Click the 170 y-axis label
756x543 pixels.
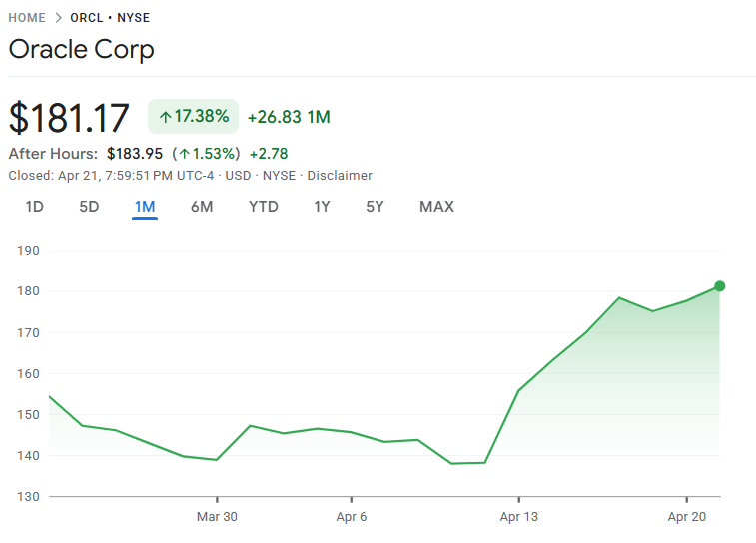[x=28, y=333]
